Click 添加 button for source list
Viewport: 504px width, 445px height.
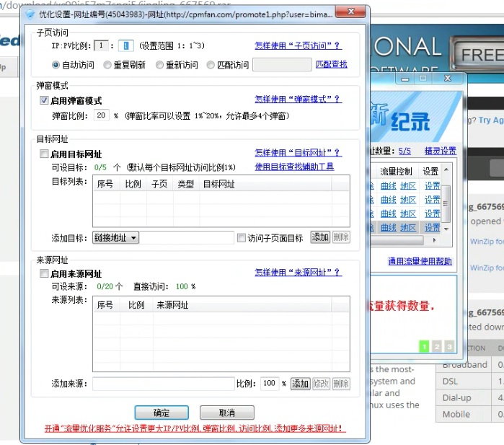tap(301, 384)
